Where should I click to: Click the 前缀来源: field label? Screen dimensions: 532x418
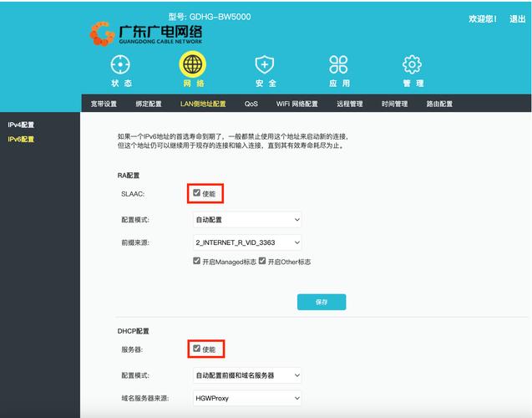135,242
